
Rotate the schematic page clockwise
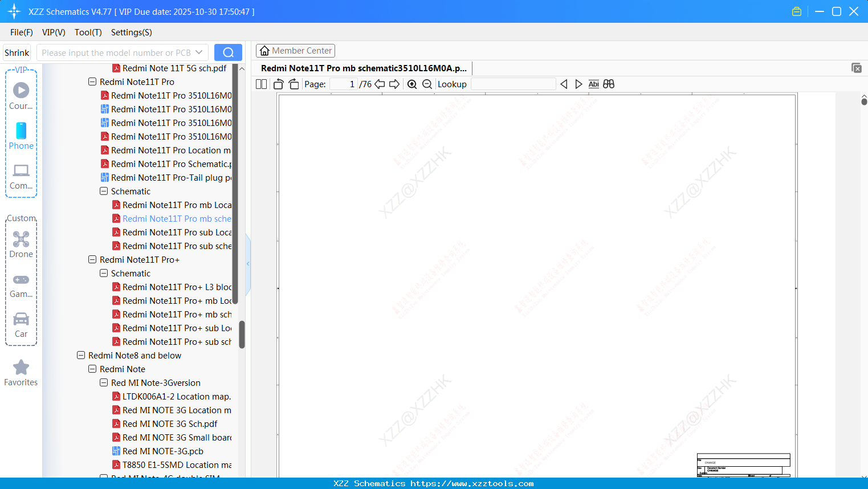point(294,84)
